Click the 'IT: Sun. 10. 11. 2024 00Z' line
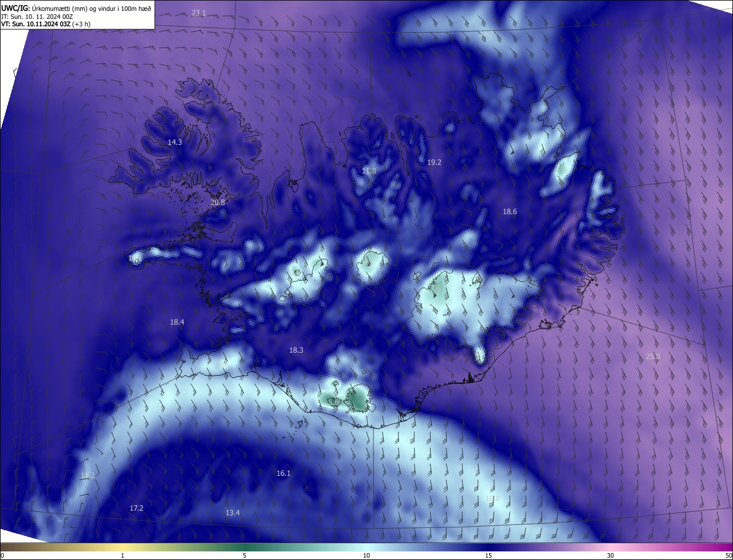 click(x=37, y=17)
